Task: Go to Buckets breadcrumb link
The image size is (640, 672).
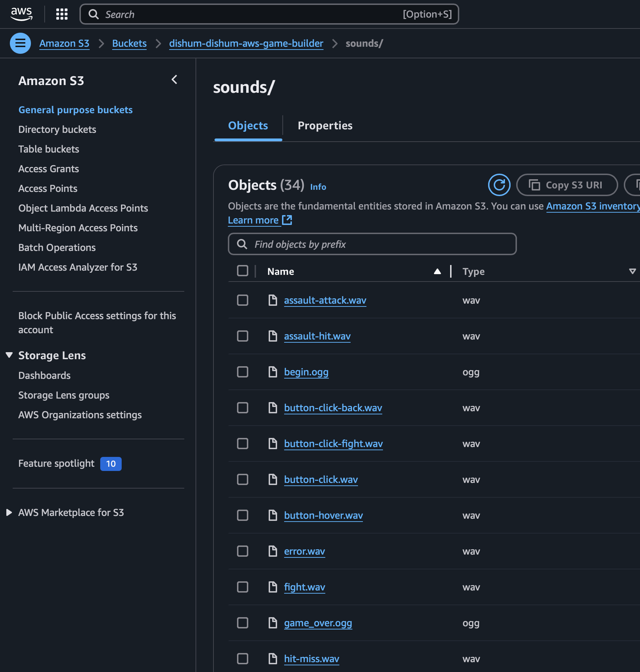Action: coord(129,44)
